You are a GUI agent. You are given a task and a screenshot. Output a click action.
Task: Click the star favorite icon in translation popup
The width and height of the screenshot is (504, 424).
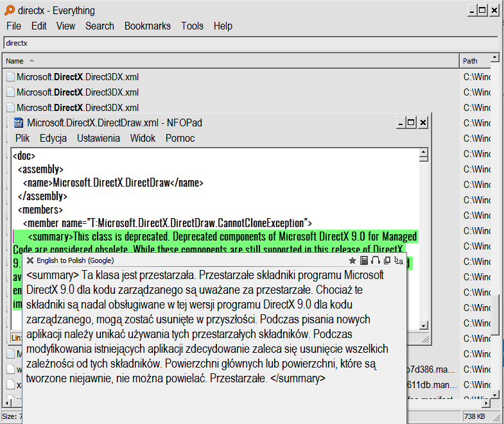coord(352,260)
